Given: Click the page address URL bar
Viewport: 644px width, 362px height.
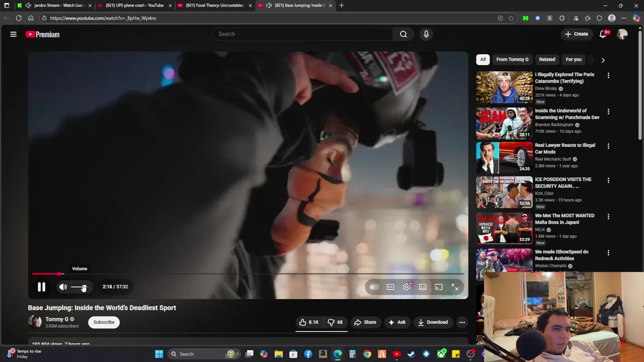Looking at the screenshot, I should pos(267,18).
